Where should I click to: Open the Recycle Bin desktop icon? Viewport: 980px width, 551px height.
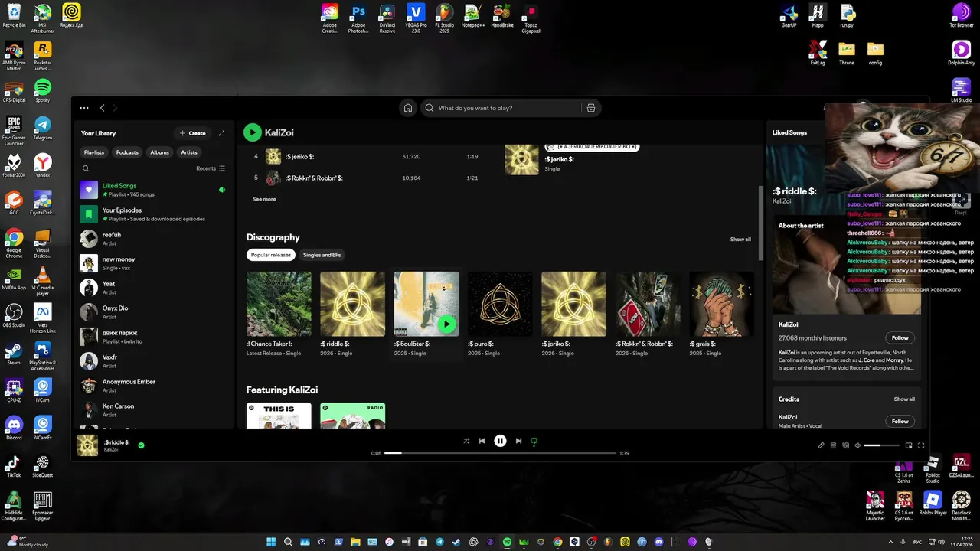(x=14, y=15)
